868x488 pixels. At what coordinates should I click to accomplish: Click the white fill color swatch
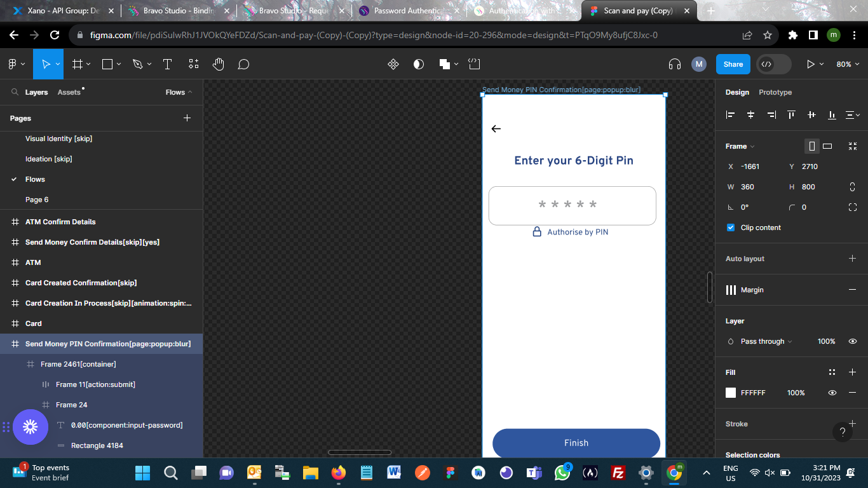[x=731, y=393]
